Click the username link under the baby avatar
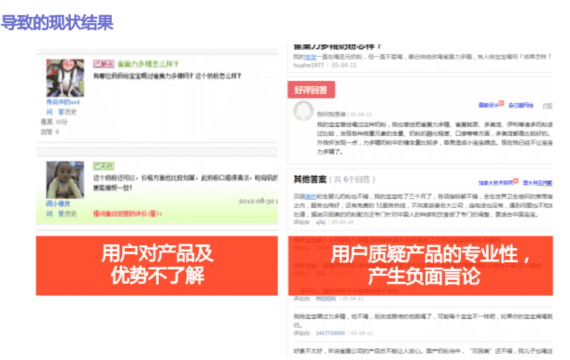The width and height of the screenshot is (570, 360). [58, 204]
